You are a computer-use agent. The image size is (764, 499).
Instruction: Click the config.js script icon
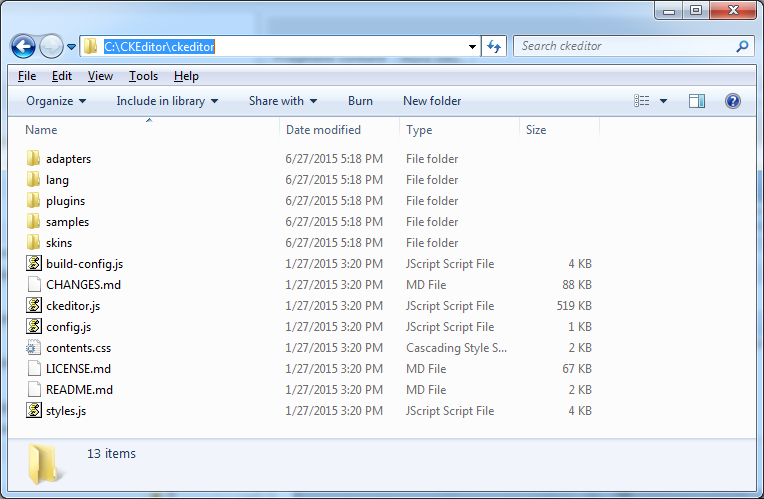[34, 326]
